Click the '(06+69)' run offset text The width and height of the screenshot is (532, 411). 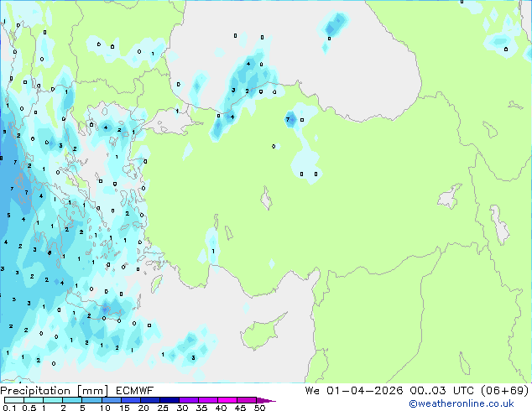[x=505, y=391]
